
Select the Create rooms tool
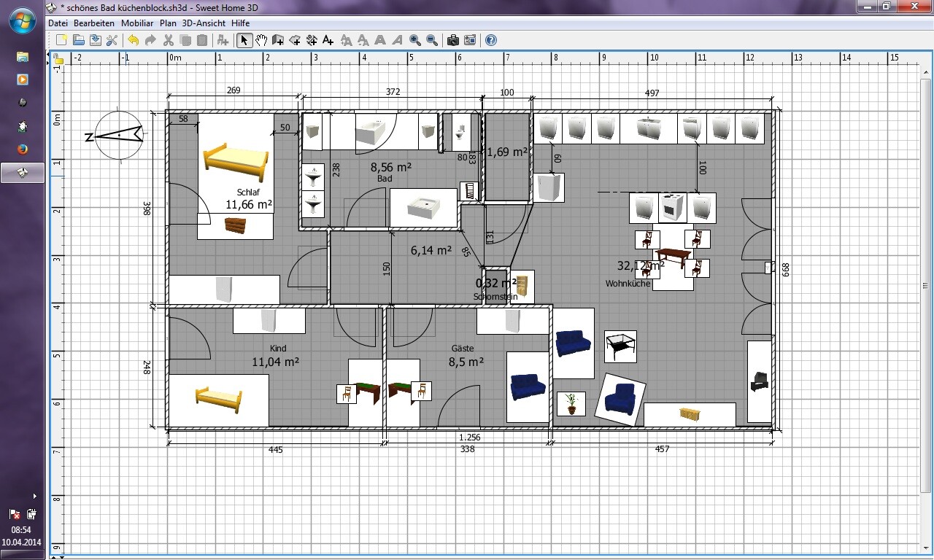coord(295,40)
